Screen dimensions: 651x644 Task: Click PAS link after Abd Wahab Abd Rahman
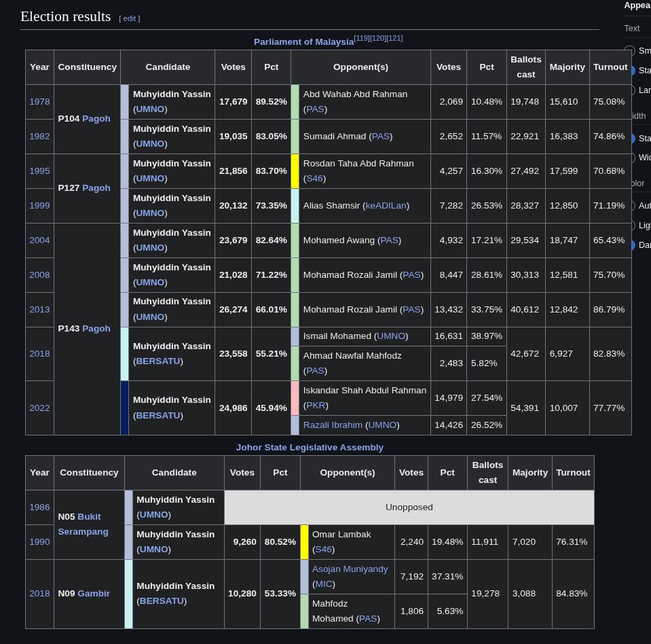pos(315,109)
